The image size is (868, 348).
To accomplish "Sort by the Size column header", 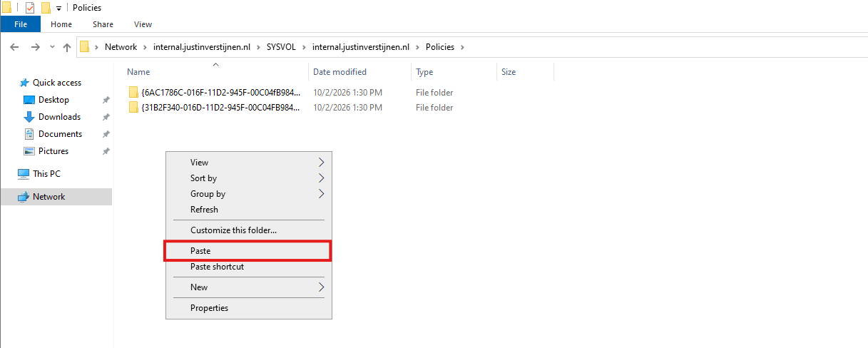I will [525, 72].
